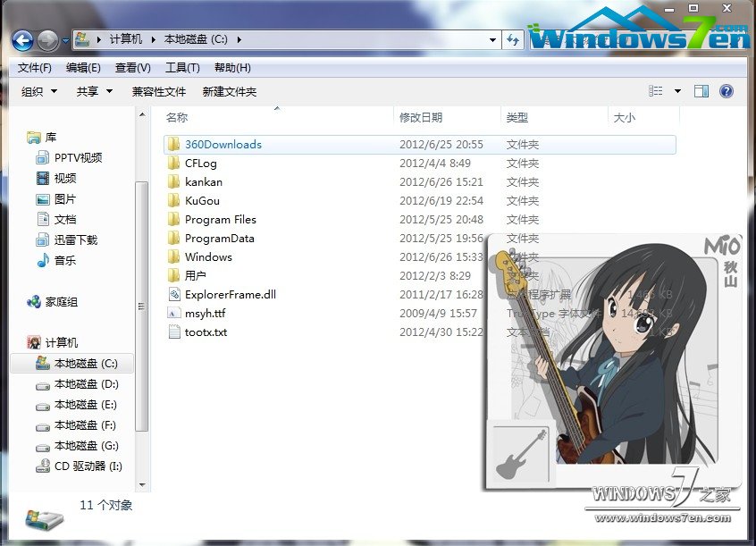Click navigation pane scrollbar down arrow

(x=142, y=484)
